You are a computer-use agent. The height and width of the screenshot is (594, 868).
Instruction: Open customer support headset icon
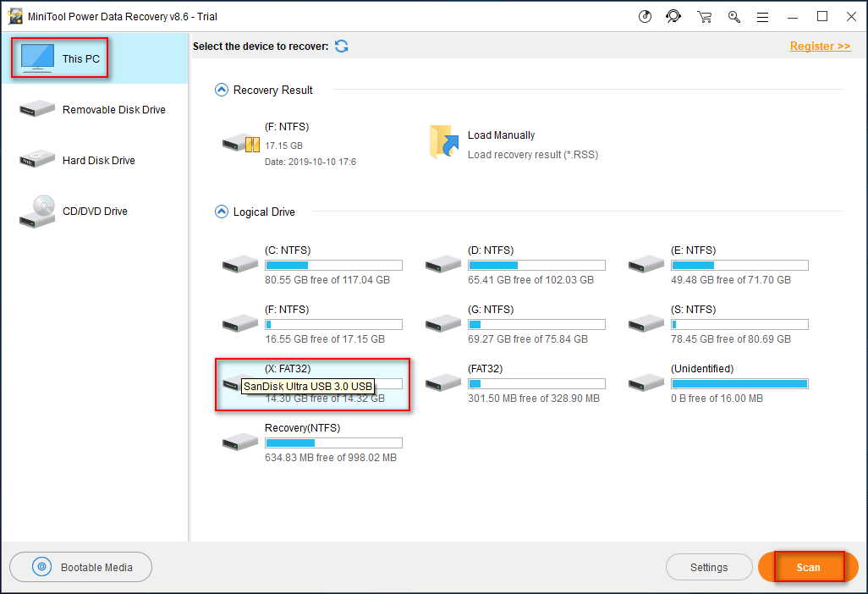(673, 17)
